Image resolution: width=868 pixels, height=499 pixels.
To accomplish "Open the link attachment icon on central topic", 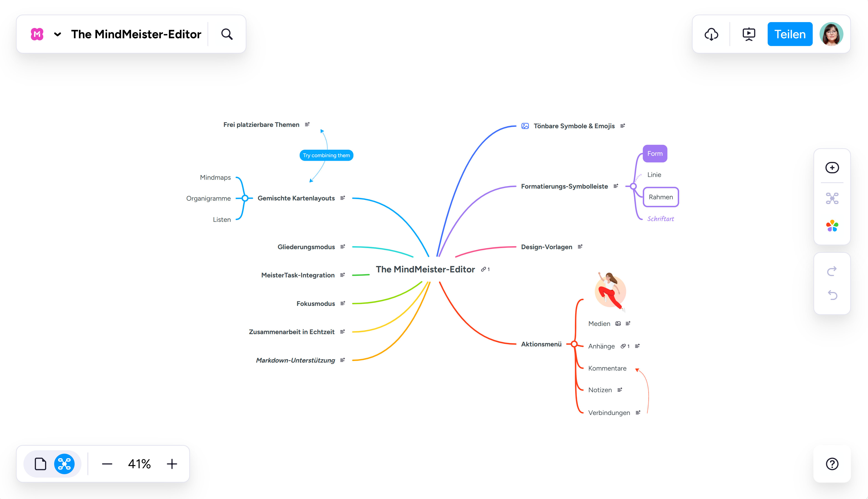I will [485, 269].
